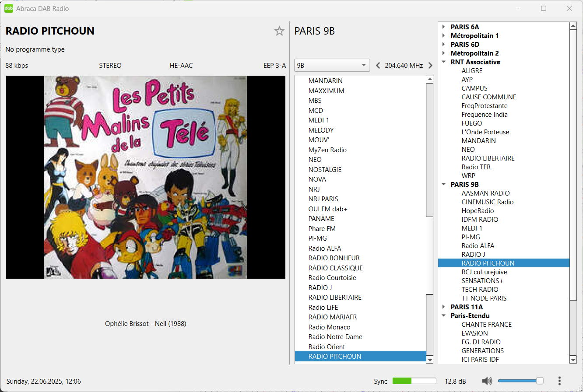Click the ensemble tree scroll-up arrow
This screenshot has width=583, height=392.
(573, 26)
